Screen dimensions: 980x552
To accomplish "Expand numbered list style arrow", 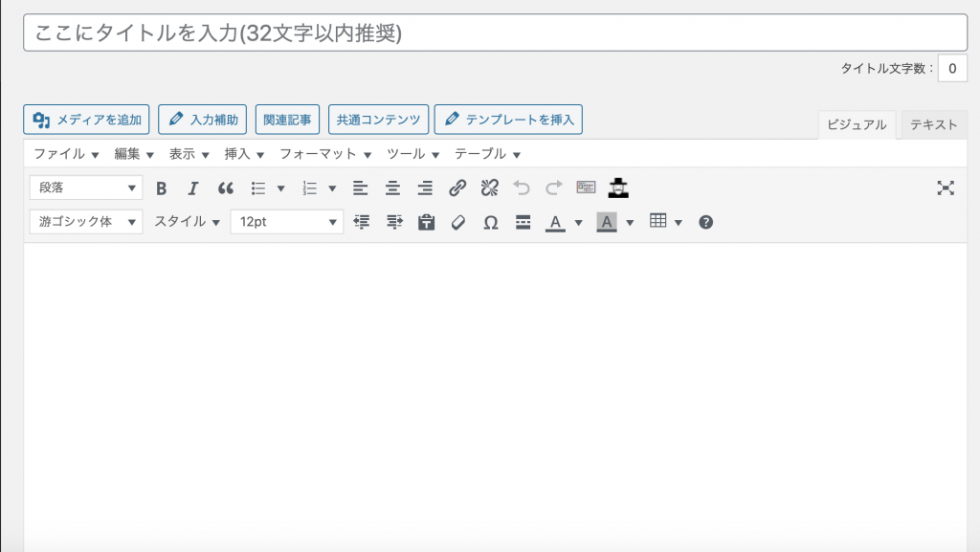I will point(332,188).
